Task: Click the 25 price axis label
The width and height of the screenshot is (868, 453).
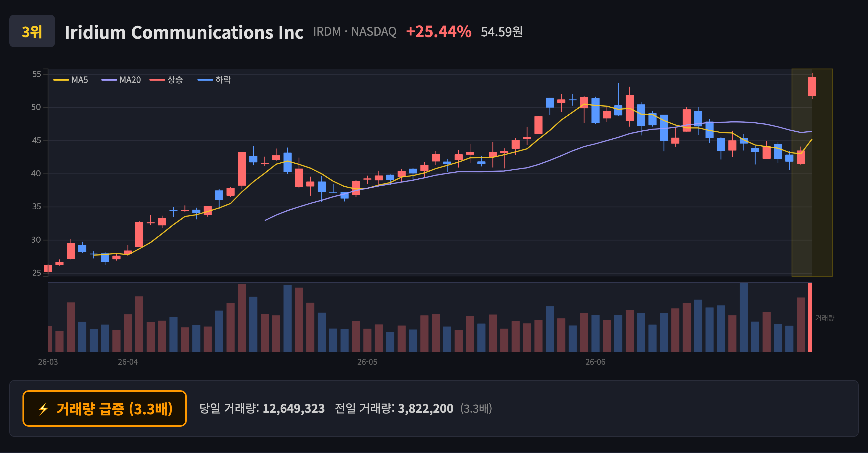Action: (x=36, y=273)
